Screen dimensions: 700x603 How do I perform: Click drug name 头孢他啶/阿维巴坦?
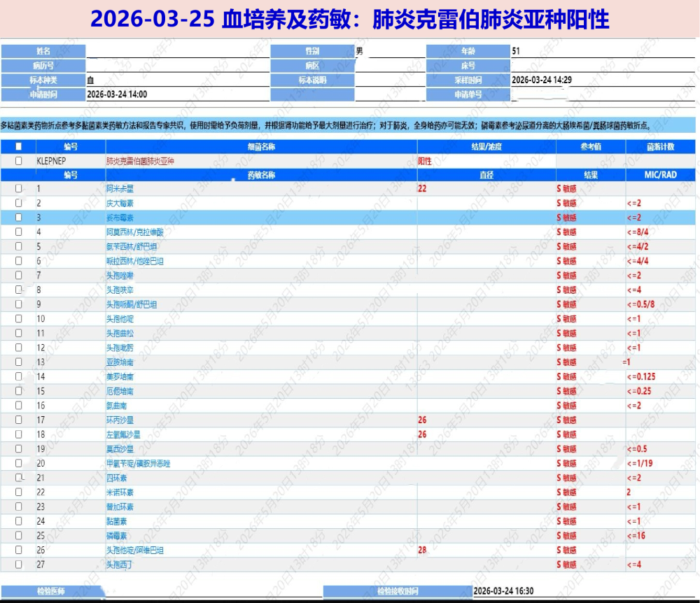click(135, 550)
